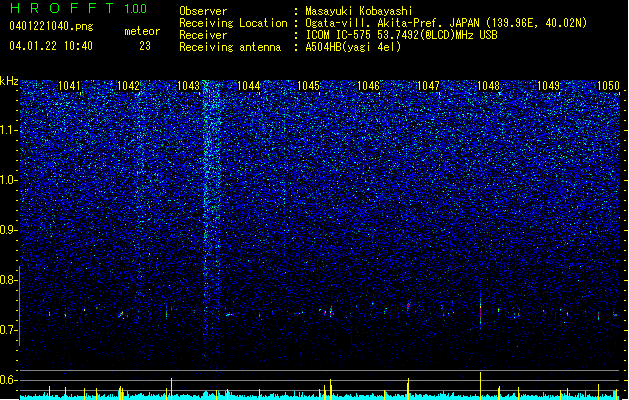This screenshot has height=400, width=629.
Task: Click the 0.8 frequency axis label
Action: point(9,280)
